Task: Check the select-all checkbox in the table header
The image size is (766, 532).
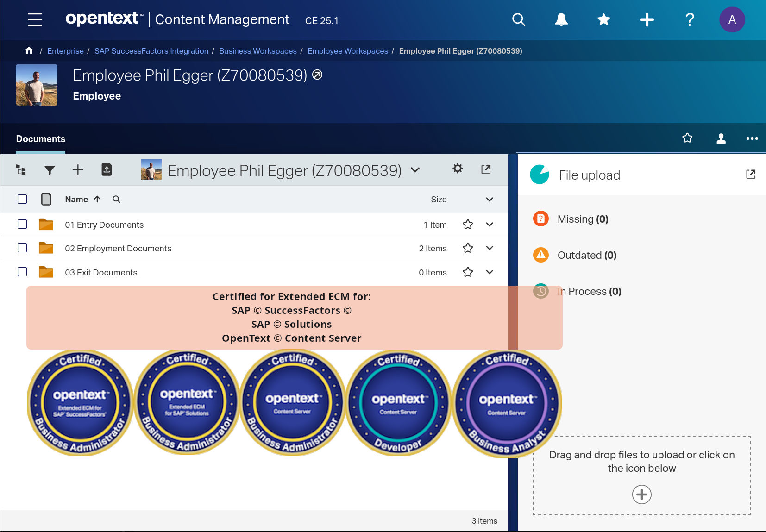Action: [22, 199]
